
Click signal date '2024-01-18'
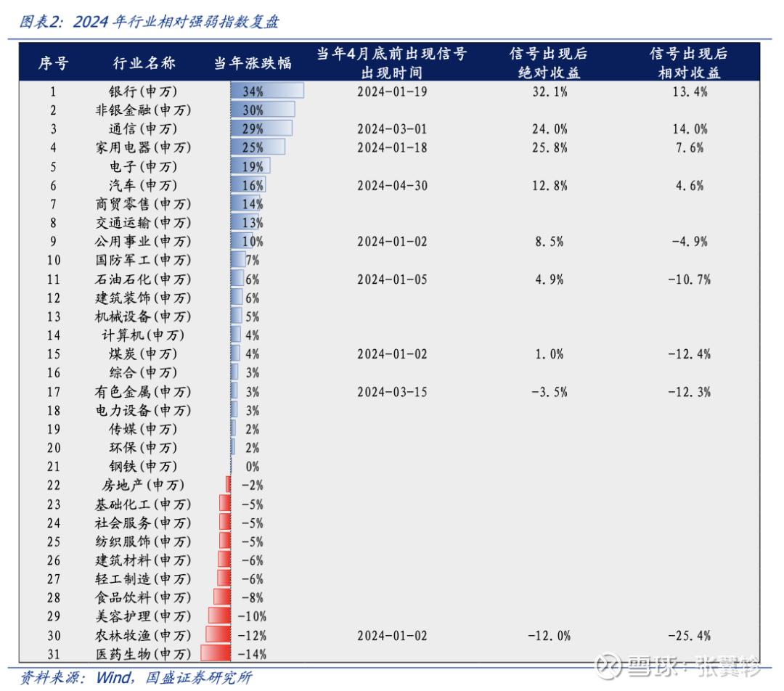[392, 147]
